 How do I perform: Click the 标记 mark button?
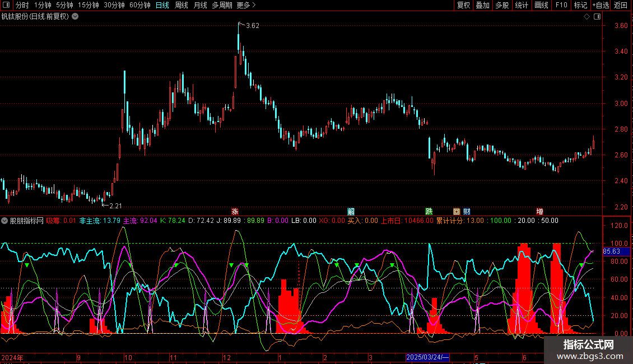(580, 5)
